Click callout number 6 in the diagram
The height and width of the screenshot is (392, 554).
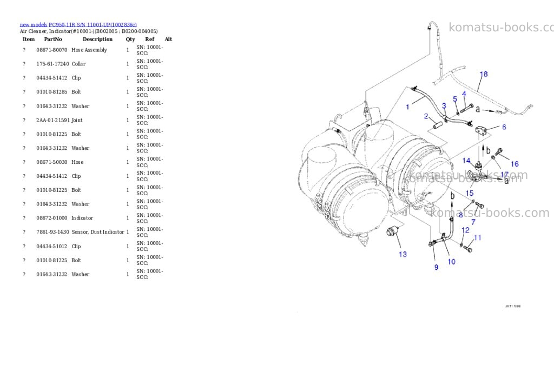point(504,127)
